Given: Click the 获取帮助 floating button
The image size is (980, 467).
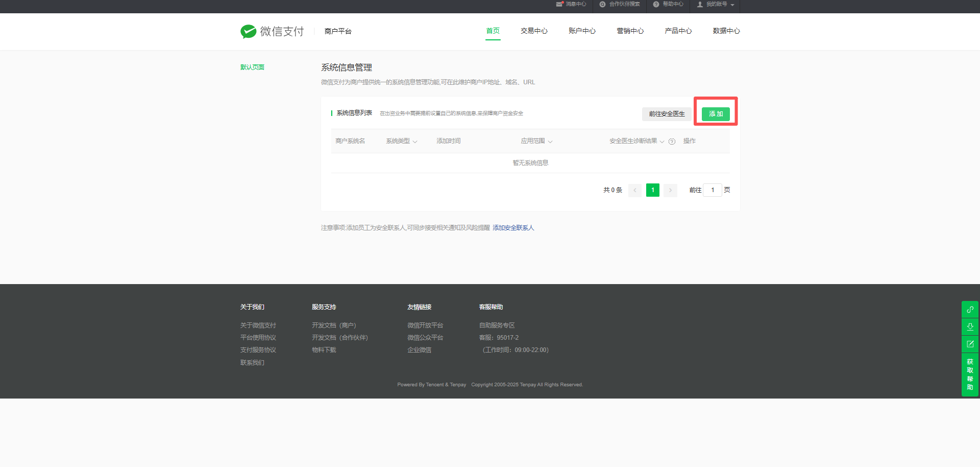Looking at the screenshot, I should tap(970, 375).
